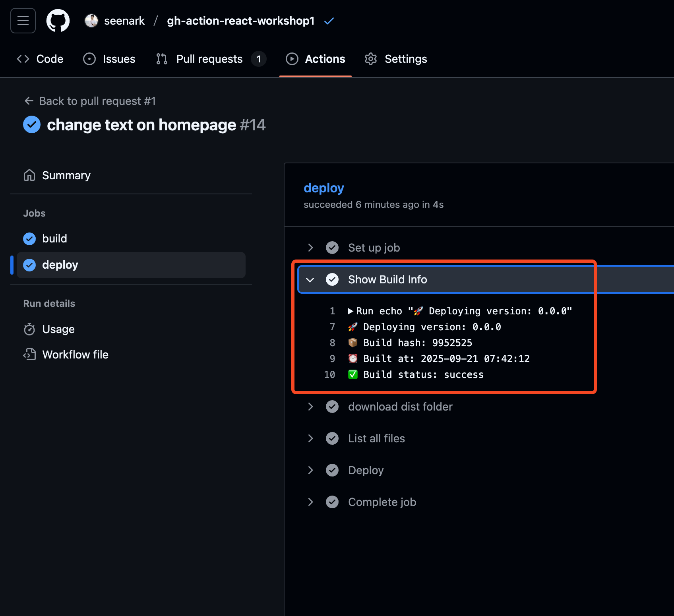Expand the Run echo command log line
Screen dimensions: 674x616
(351, 311)
